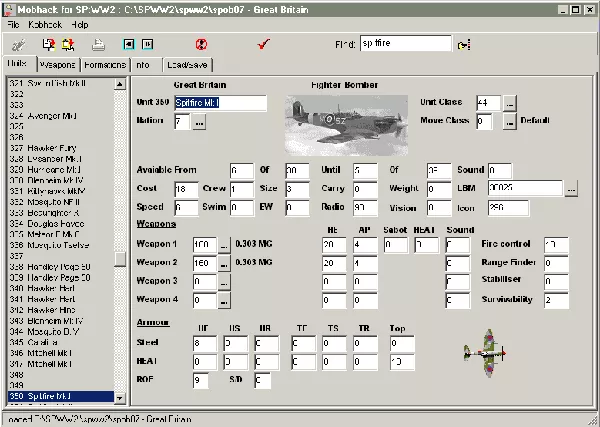The height and width of the screenshot is (427, 600).
Task: Open the Mobhack menu
Action: (x=44, y=23)
